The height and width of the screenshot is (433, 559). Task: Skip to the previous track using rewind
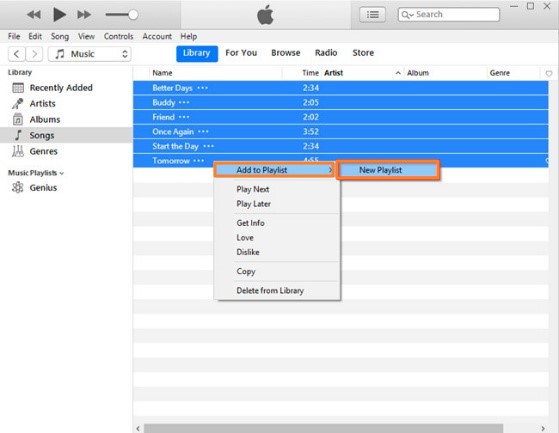click(34, 15)
